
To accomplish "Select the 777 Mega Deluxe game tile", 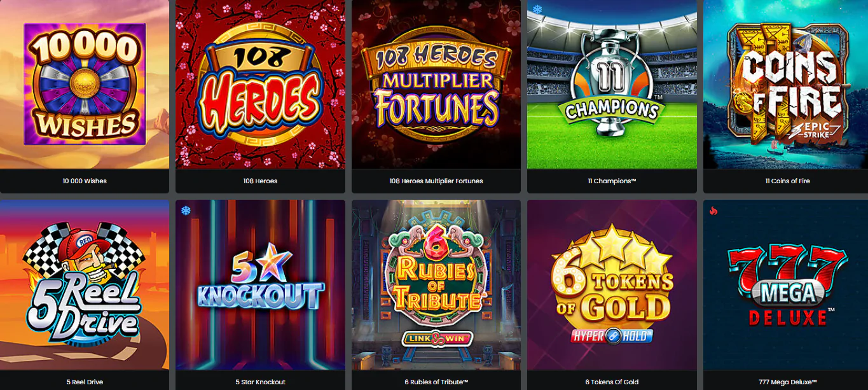I will (786, 285).
